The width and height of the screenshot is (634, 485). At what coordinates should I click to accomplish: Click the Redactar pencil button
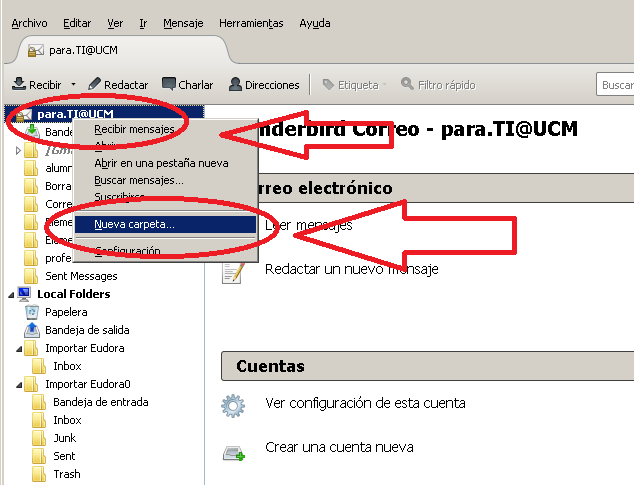pyautogui.click(x=118, y=85)
